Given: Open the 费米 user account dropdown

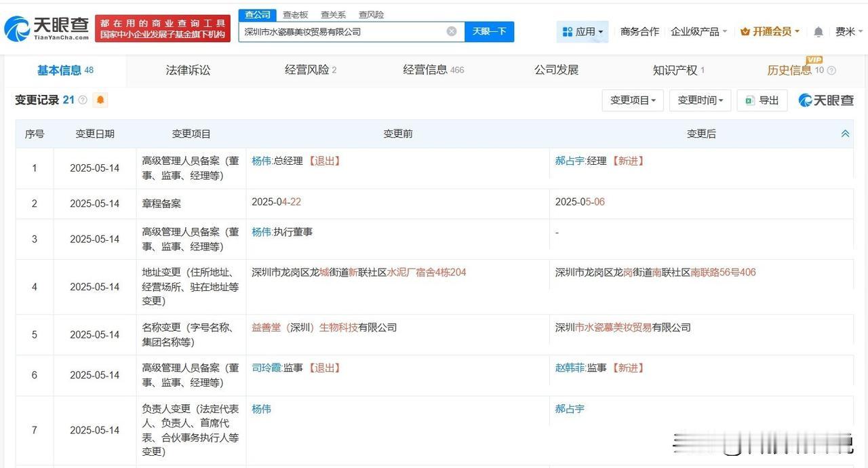Looking at the screenshot, I should [848, 32].
